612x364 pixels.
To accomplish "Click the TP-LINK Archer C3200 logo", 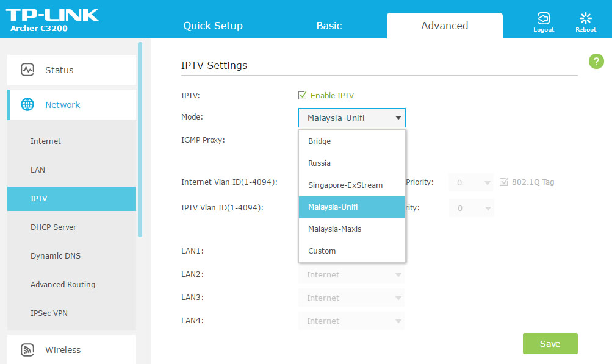I will (x=52, y=20).
